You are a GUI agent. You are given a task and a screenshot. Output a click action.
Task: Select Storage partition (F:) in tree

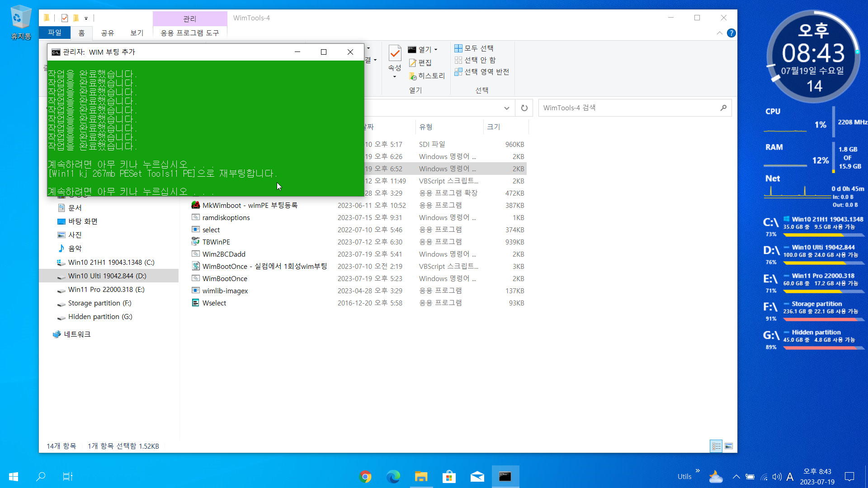pos(100,303)
